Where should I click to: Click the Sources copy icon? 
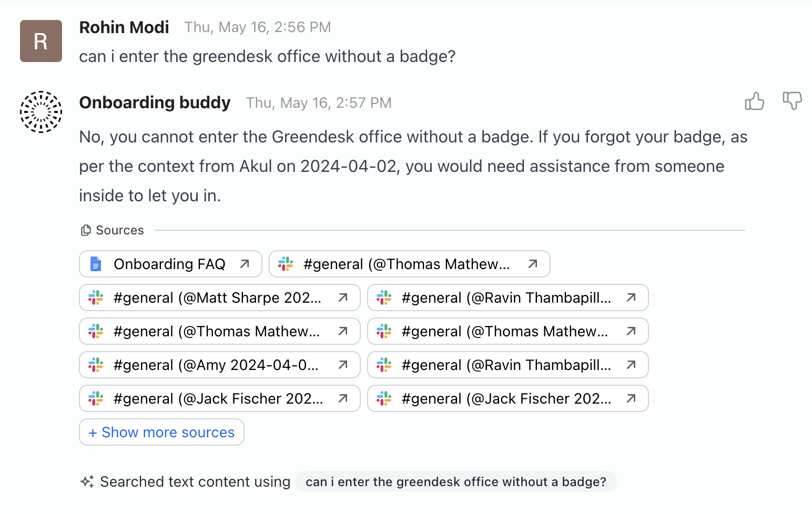(86, 230)
